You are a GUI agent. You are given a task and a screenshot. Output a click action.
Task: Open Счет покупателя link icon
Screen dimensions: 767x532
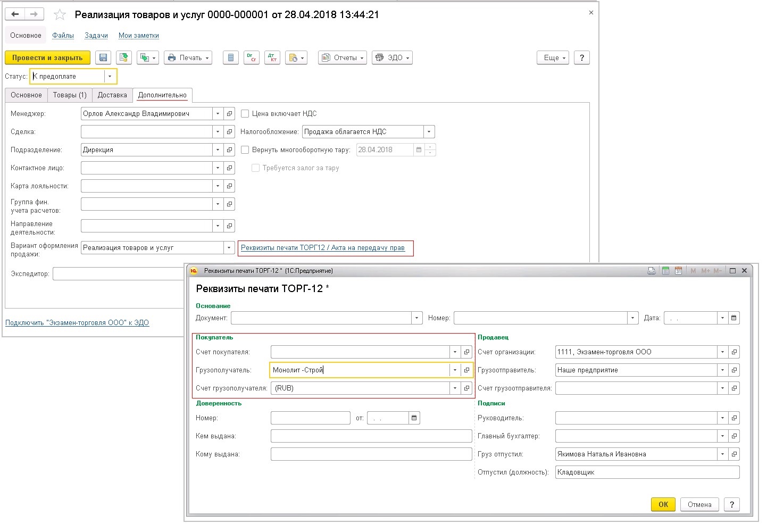466,352
